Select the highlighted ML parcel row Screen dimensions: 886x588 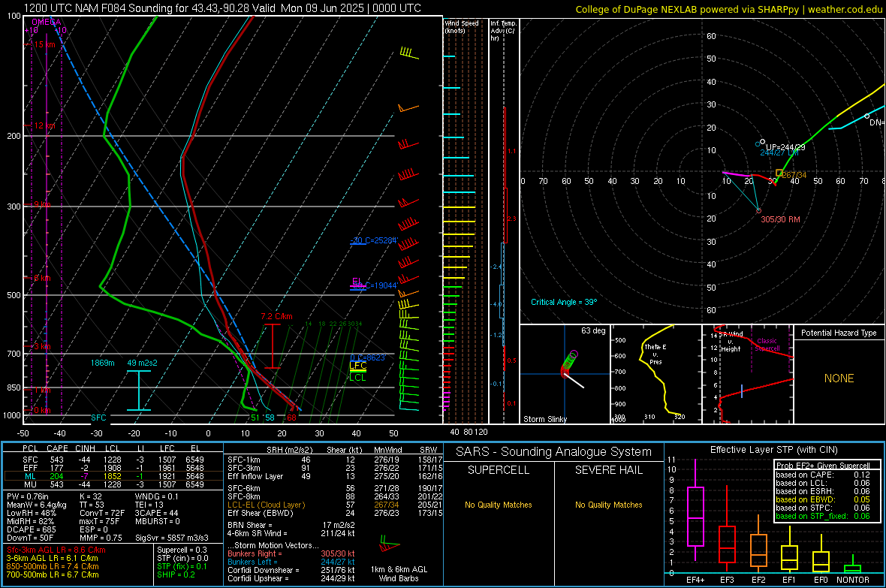[x=113, y=476]
